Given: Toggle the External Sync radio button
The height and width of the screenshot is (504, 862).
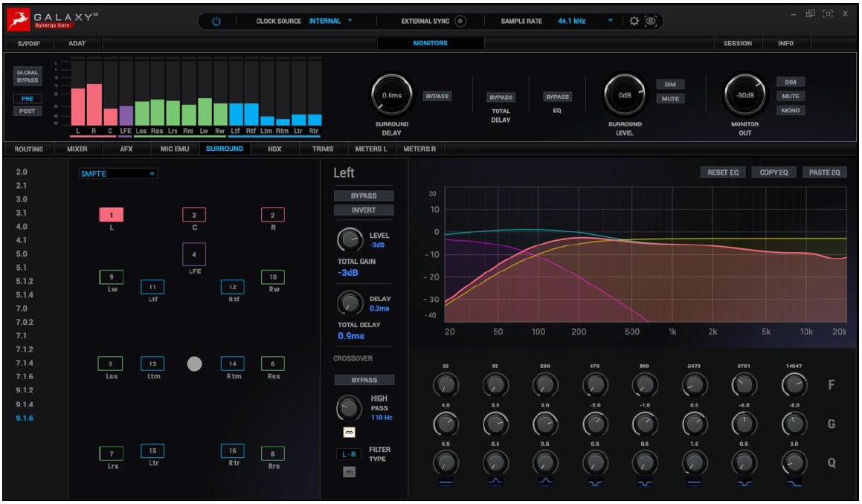Looking at the screenshot, I should (460, 21).
